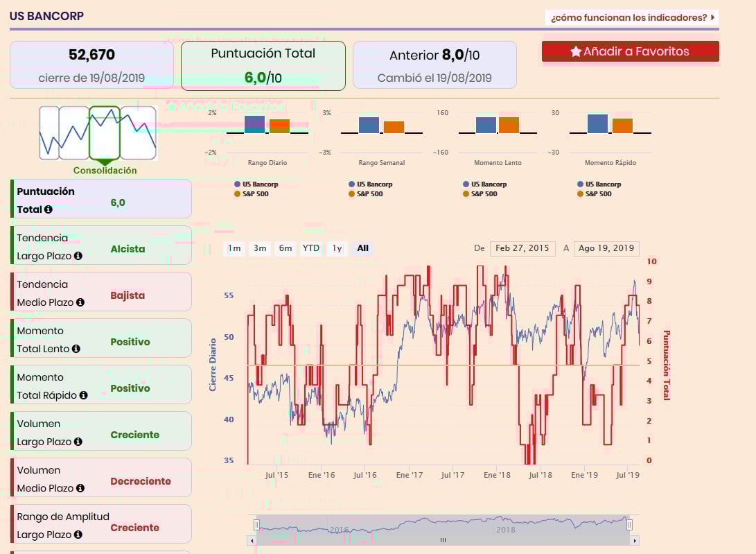Click left handle of chart range navigator
The height and width of the screenshot is (554, 756).
coord(256,525)
